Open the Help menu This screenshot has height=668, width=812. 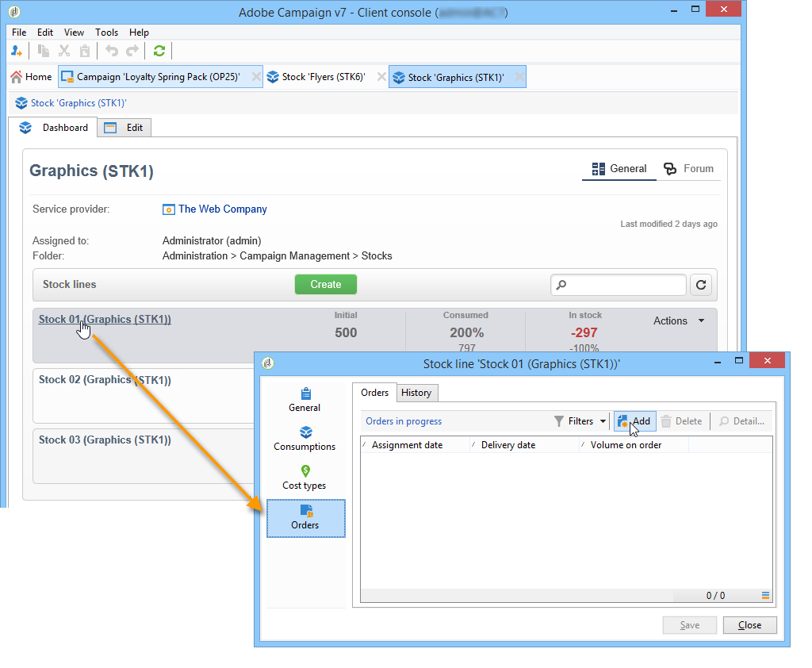(x=139, y=32)
